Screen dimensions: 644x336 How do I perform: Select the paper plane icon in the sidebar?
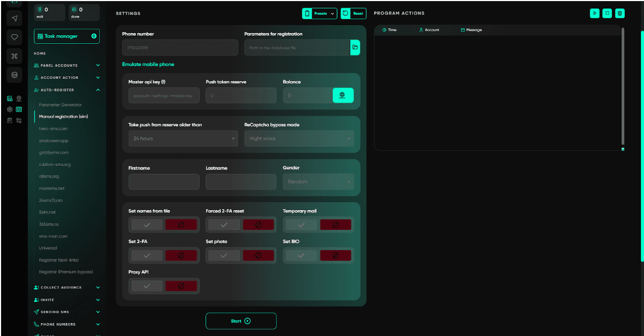pyautogui.click(x=14, y=18)
